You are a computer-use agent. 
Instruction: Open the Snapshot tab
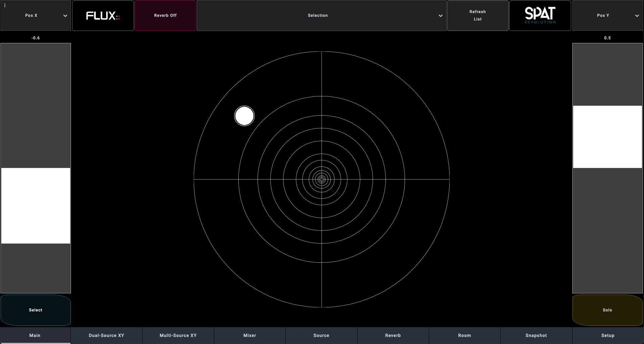click(x=536, y=336)
